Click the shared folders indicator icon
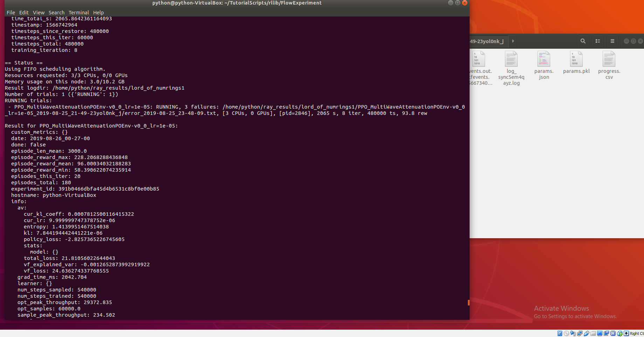 (x=593, y=333)
